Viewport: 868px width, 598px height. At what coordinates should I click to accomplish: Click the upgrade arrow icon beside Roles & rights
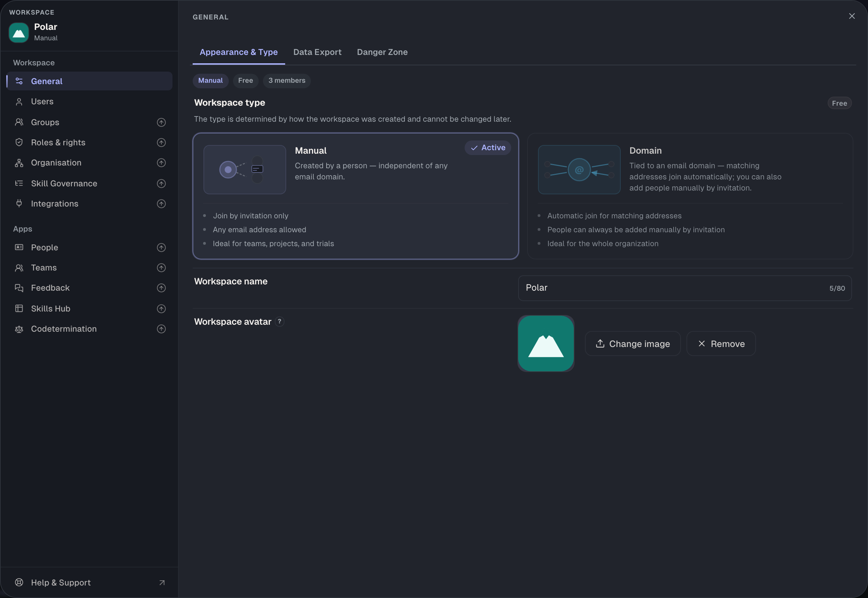click(x=161, y=143)
